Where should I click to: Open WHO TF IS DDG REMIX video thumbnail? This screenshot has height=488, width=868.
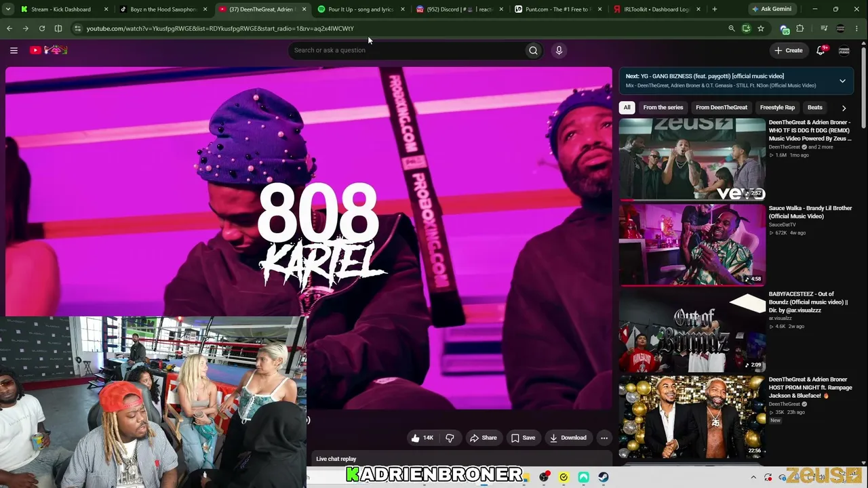tap(692, 159)
